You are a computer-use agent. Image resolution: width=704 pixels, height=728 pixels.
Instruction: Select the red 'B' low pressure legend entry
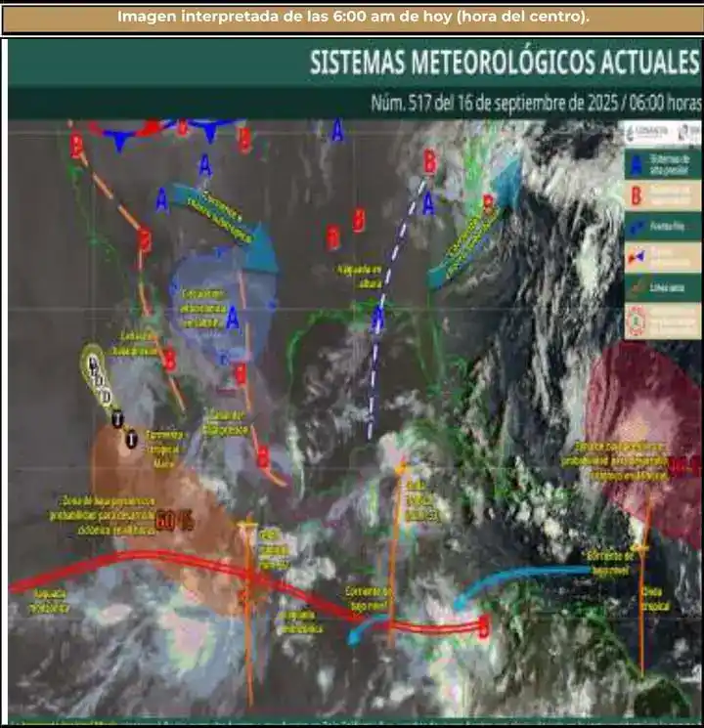(x=662, y=195)
